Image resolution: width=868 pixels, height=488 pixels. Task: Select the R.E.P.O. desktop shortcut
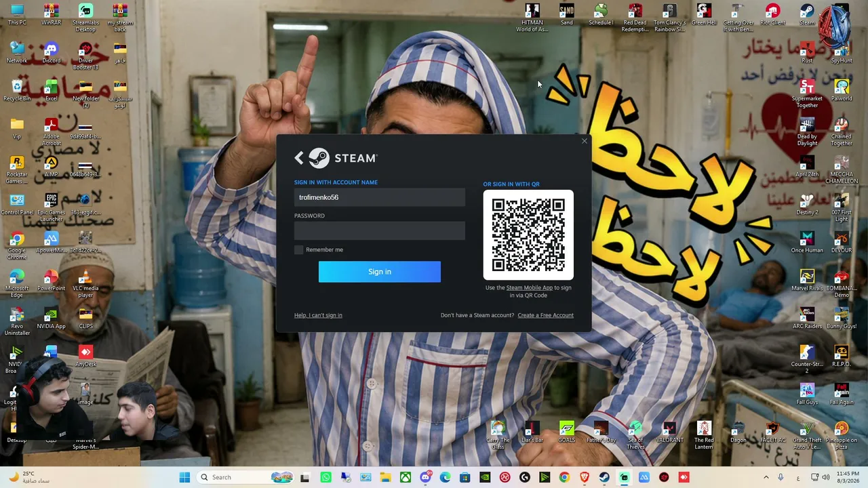tap(842, 357)
